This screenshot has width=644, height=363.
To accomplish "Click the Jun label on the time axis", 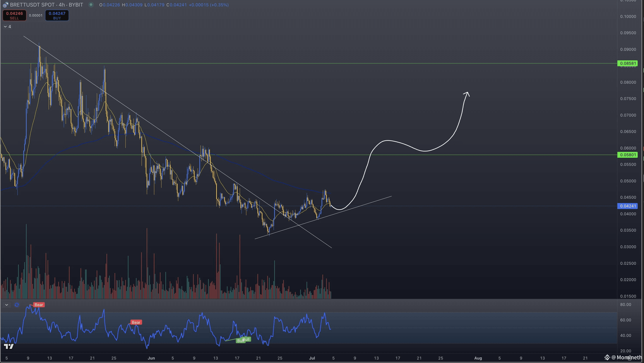I will pos(151,358).
